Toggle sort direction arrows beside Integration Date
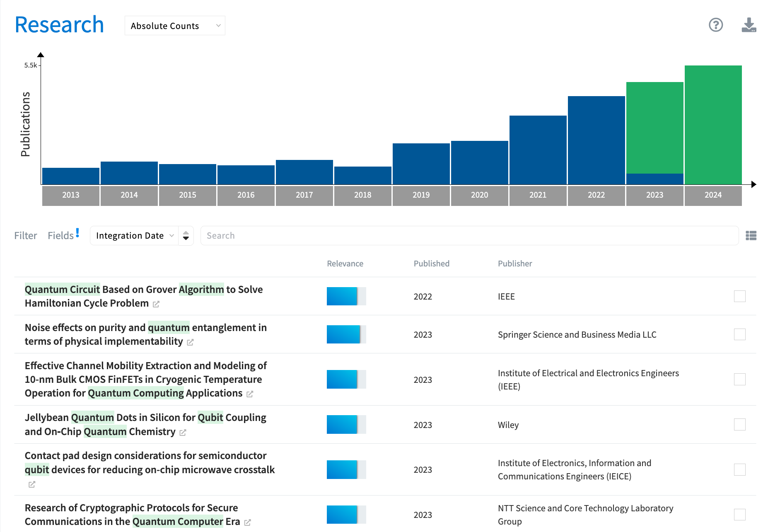768x532 pixels. pyautogui.click(x=186, y=236)
